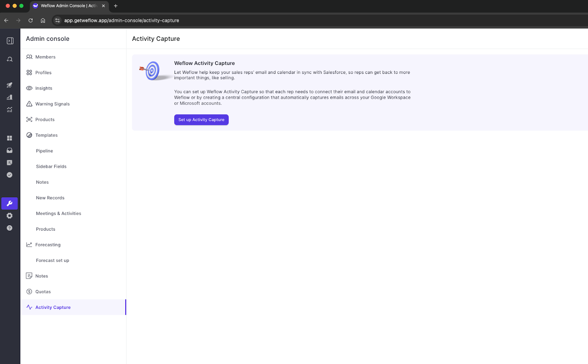
Task: Select the wrench admin console icon
Action: click(10, 203)
